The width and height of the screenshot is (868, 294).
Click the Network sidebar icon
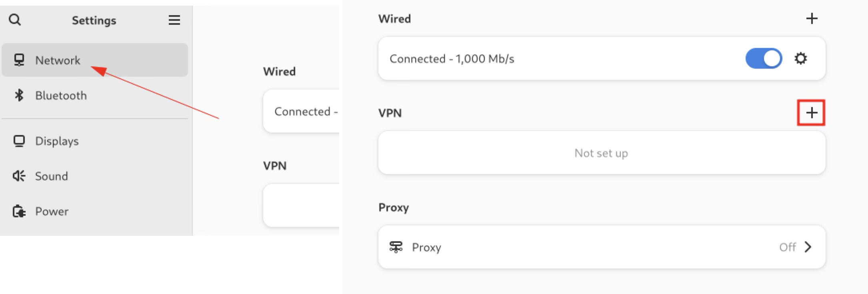[x=19, y=60]
